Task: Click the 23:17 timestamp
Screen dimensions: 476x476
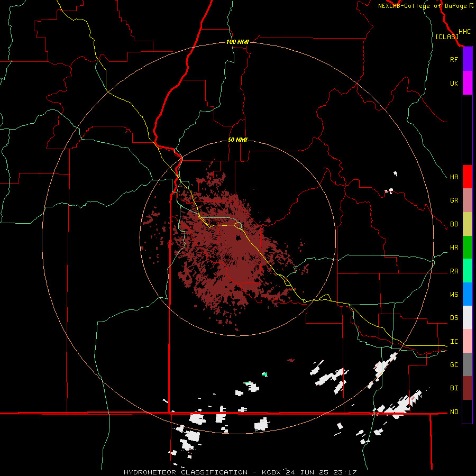Action: tap(344, 472)
